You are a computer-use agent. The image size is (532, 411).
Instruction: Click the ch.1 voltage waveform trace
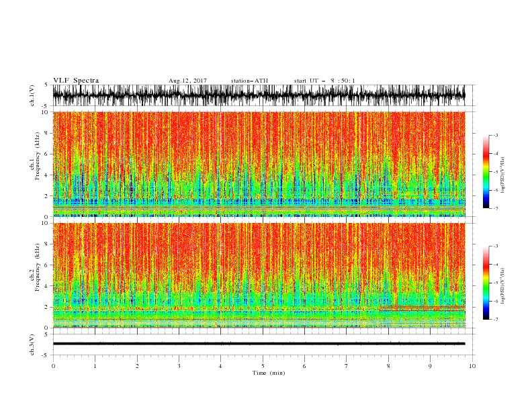click(x=259, y=95)
